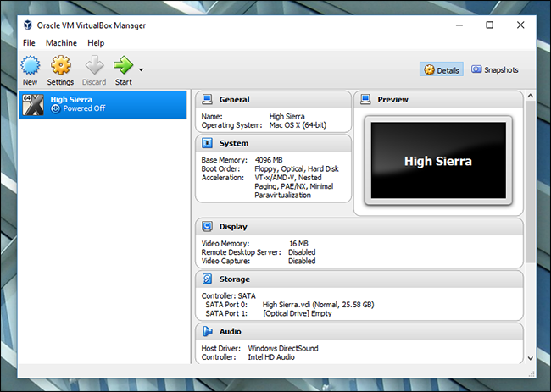Click the System section chip icon
Viewport: 551px width, 392px height.
point(207,143)
